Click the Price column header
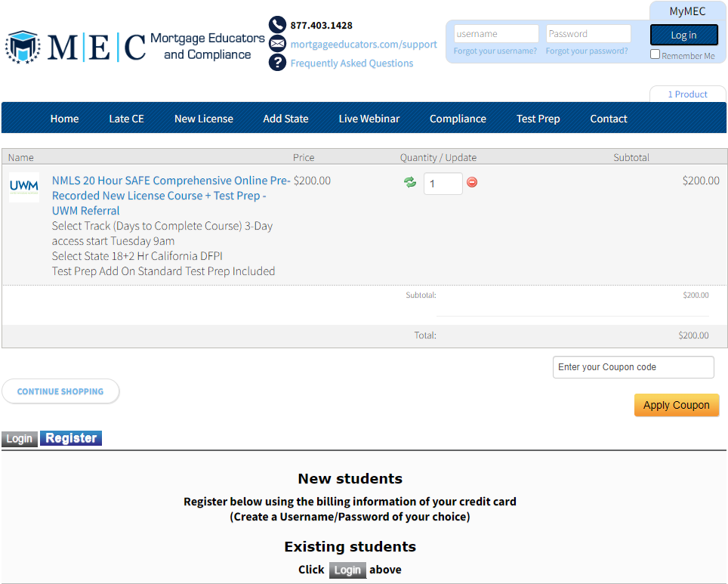728x584 pixels. [304, 157]
